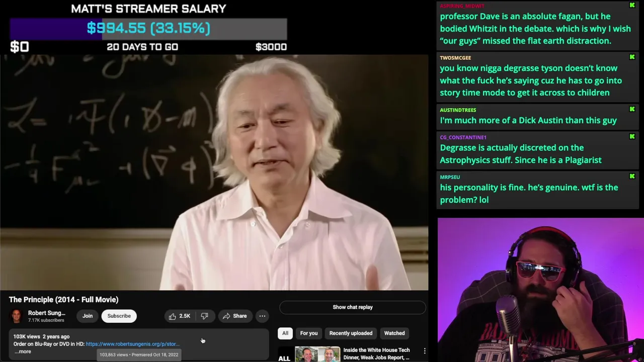
Task: Click chat message about Dick Austin
Action: [528, 120]
